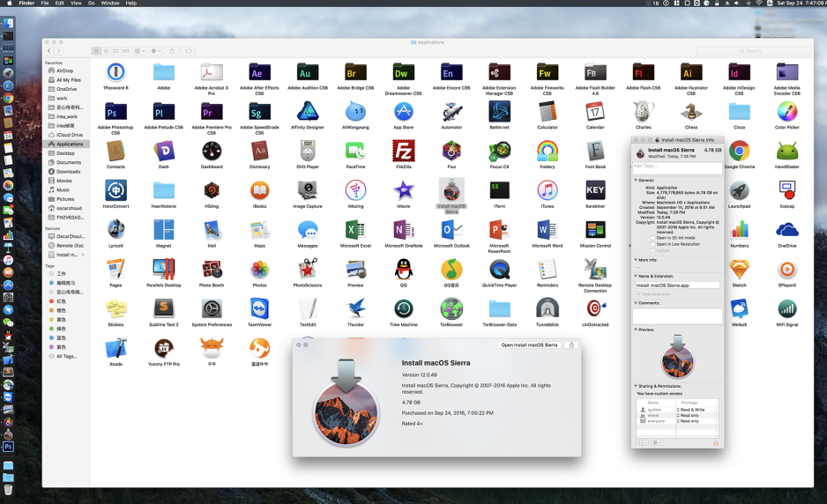
Task: Click the Open Install macOS Sierra button
Action: pos(531,345)
